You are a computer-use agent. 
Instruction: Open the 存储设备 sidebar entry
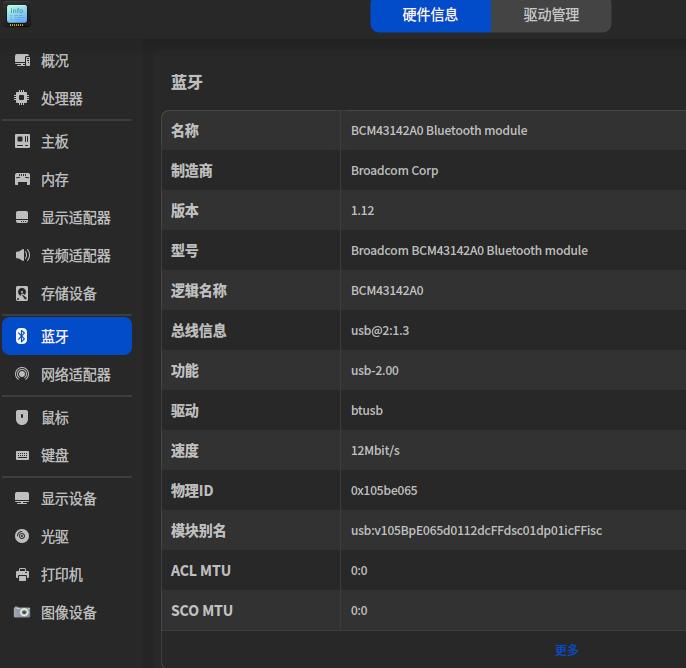coord(67,294)
